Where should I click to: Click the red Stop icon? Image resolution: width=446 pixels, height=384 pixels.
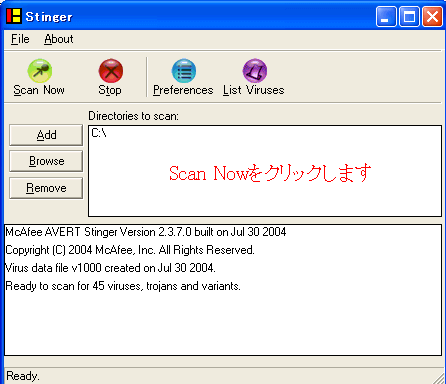click(111, 71)
